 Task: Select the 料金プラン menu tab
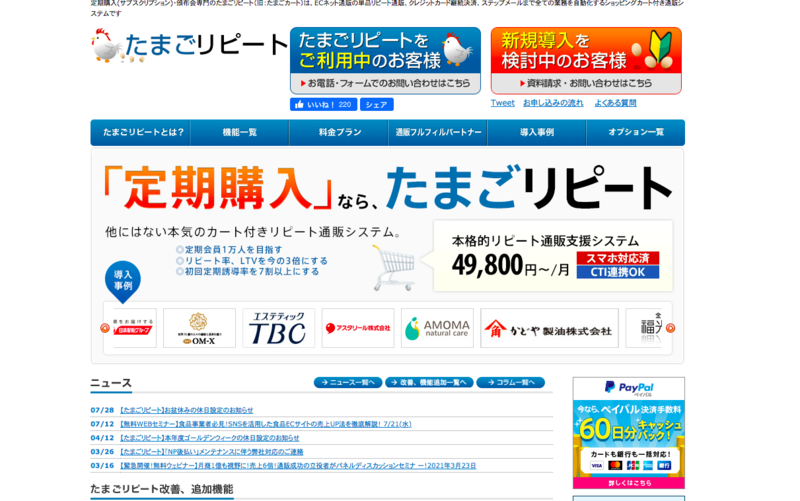point(339,133)
